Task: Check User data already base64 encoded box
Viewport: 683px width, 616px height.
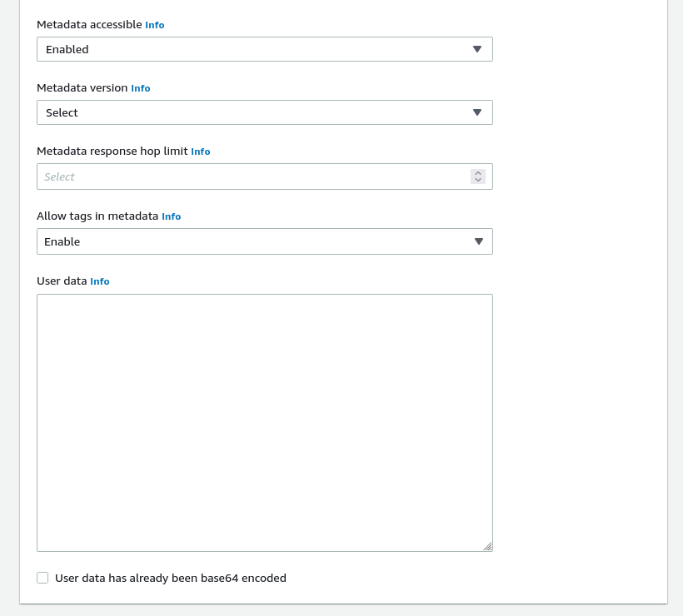Action: [x=42, y=578]
